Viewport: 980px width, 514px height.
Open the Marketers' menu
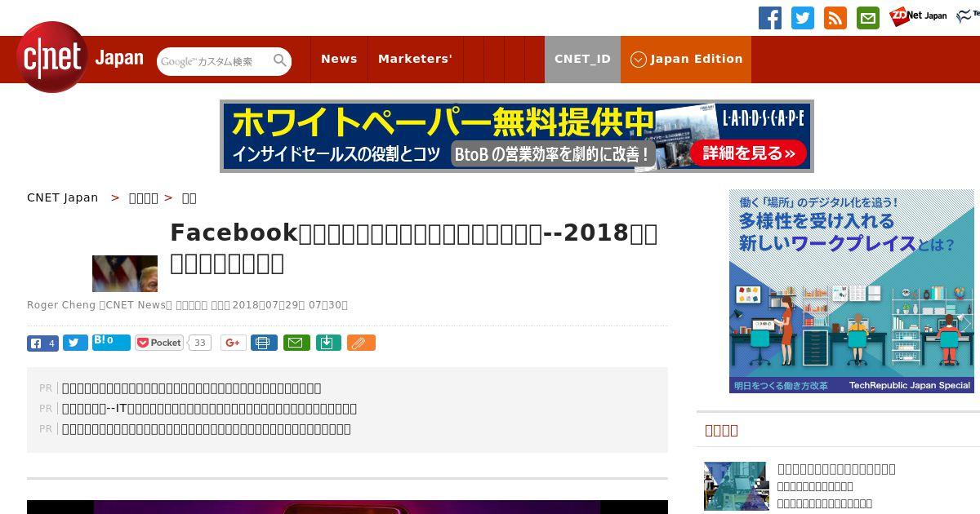415,59
